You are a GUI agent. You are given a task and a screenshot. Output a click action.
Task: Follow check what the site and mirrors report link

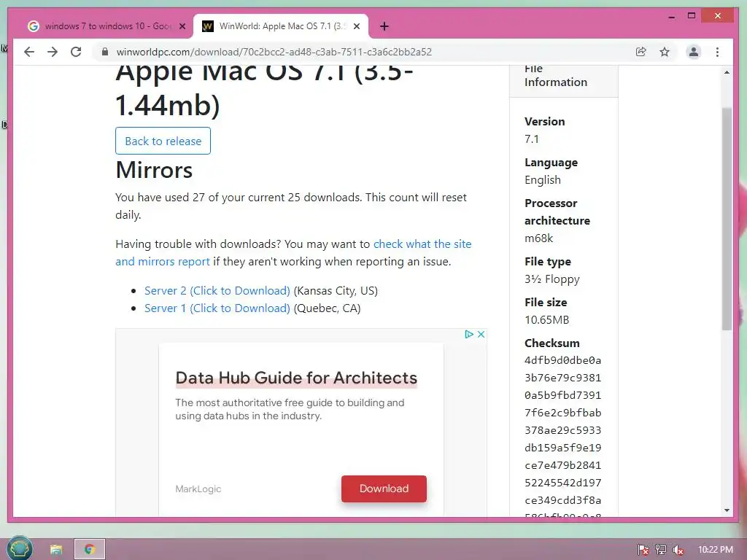point(293,253)
